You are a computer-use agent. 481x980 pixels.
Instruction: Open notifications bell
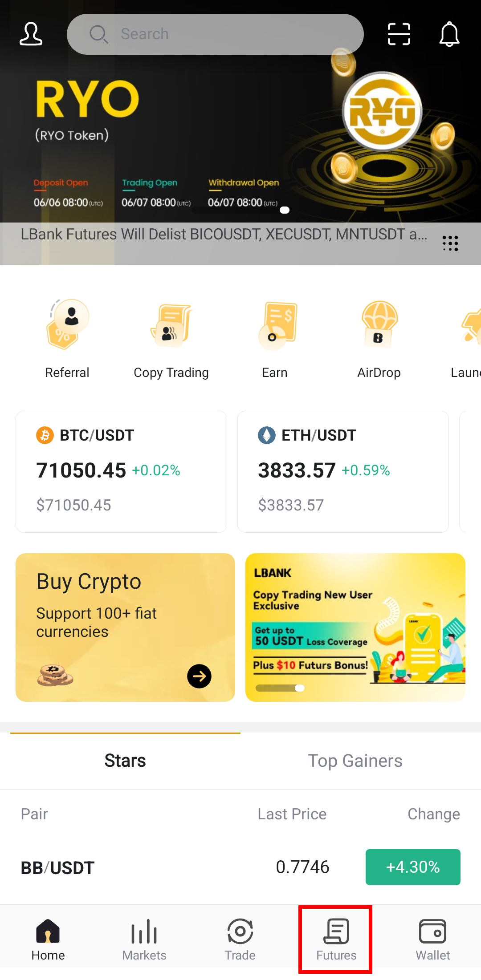(x=449, y=34)
